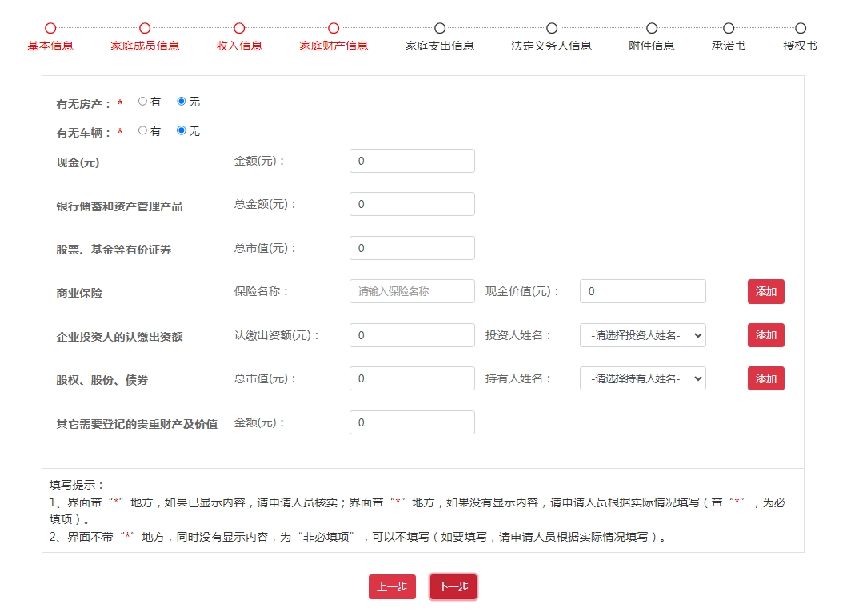Image resolution: width=855 pixels, height=616 pixels.
Task: Open the 持有人姓名 dropdown
Action: [x=642, y=378]
